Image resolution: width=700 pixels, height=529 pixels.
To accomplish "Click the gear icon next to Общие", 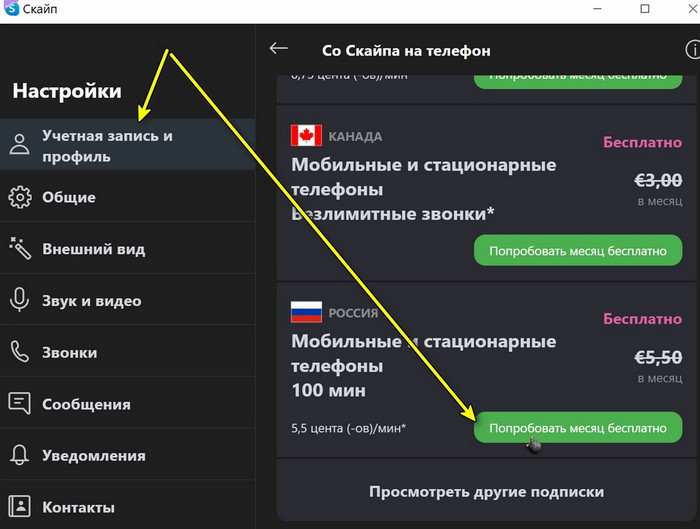I will (x=20, y=197).
